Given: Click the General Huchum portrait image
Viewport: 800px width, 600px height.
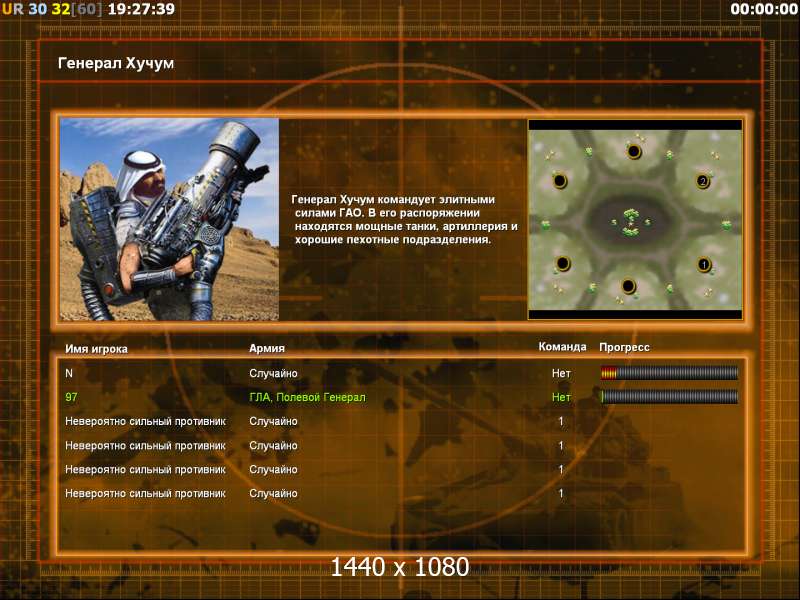Looking at the screenshot, I should coord(169,219).
